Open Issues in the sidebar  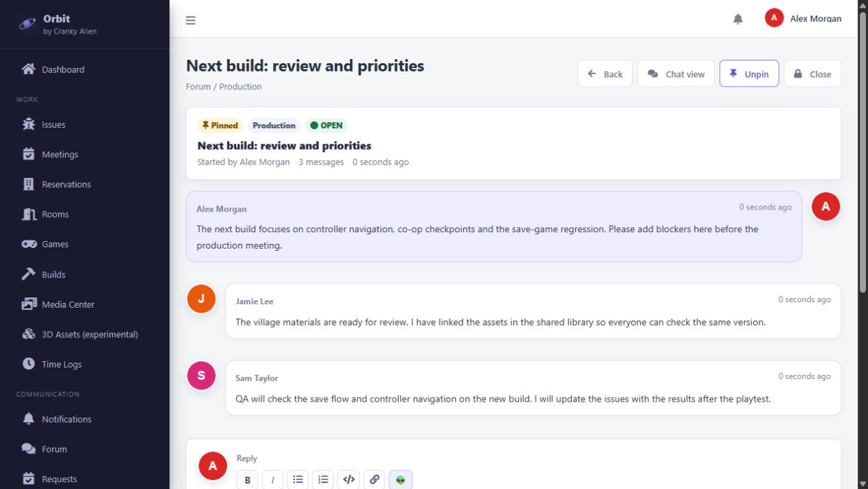pos(84,124)
